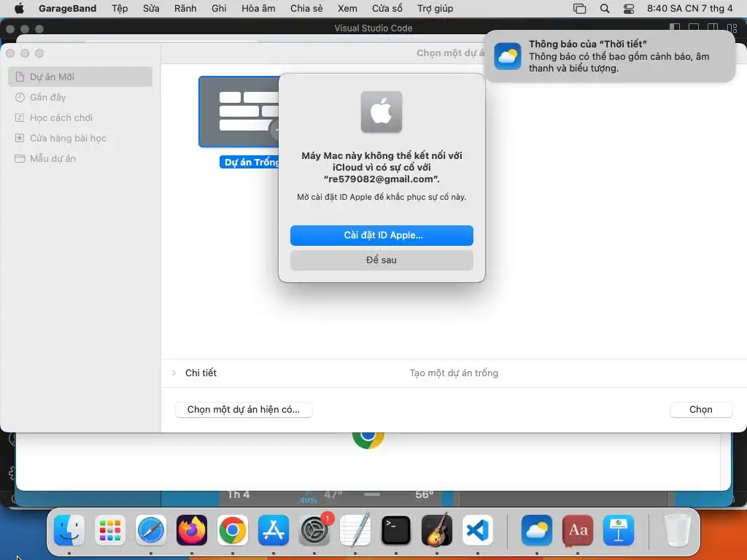The image size is (747, 560).
Task: Open 'Chọn một dự án hiện có...' button
Action: [x=244, y=410]
